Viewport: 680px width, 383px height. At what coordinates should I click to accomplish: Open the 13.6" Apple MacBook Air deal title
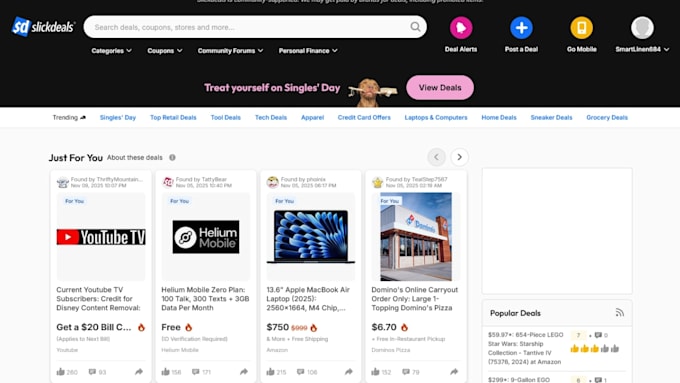(x=308, y=299)
